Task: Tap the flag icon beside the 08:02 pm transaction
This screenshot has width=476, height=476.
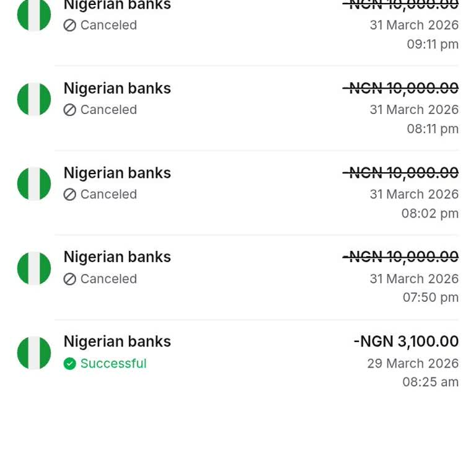Action: [x=34, y=183]
